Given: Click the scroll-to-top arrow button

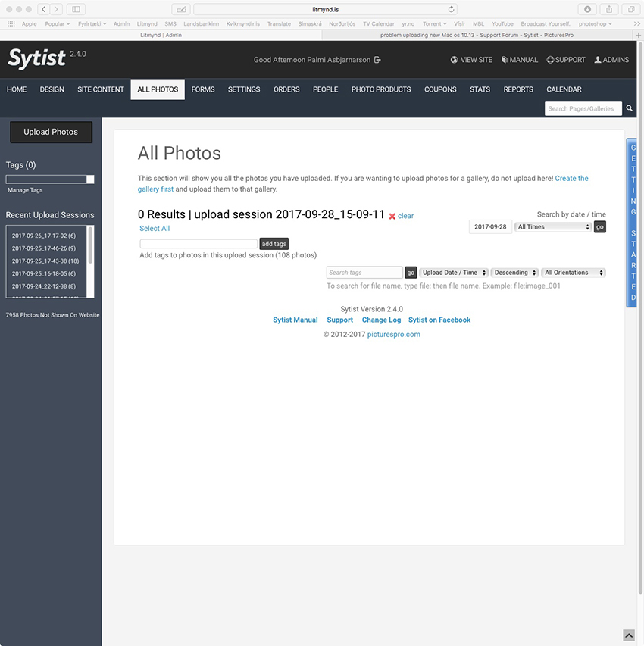Looking at the screenshot, I should (629, 635).
